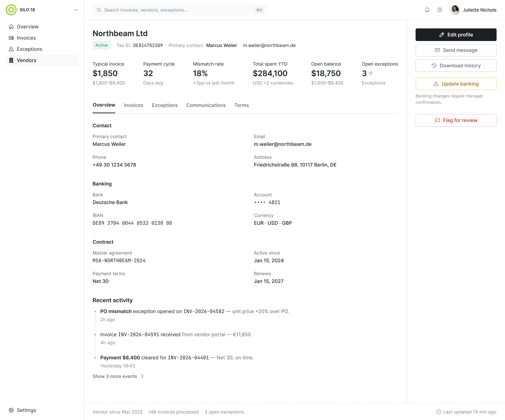The height and width of the screenshot is (420, 505).
Task: Click the history clock icon on Download history
Action: [x=434, y=66]
